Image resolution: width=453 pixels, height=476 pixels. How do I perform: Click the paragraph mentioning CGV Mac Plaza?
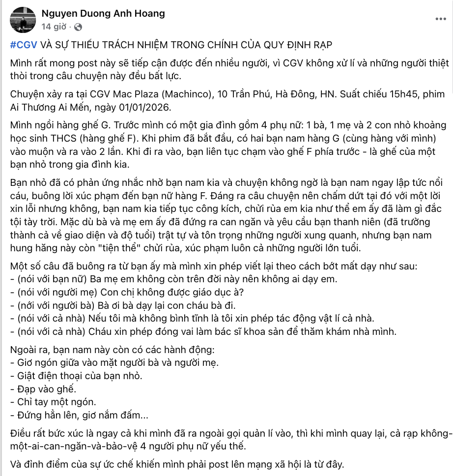[x=226, y=100]
